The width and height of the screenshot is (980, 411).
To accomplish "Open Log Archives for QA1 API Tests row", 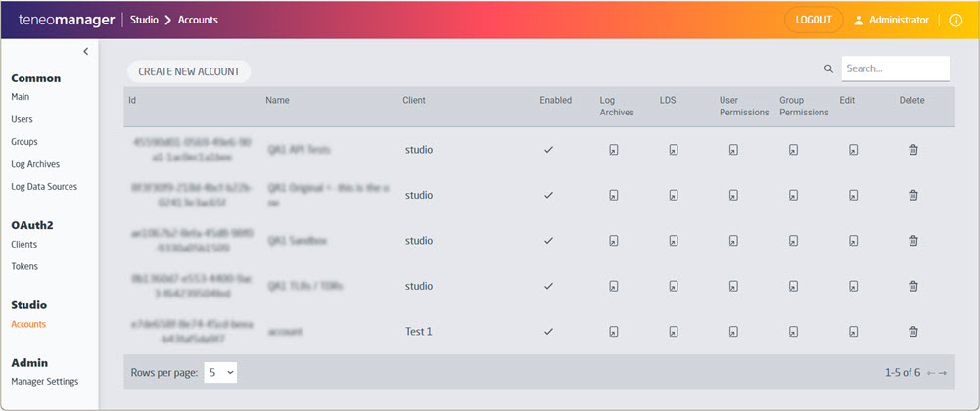I will coord(613,150).
